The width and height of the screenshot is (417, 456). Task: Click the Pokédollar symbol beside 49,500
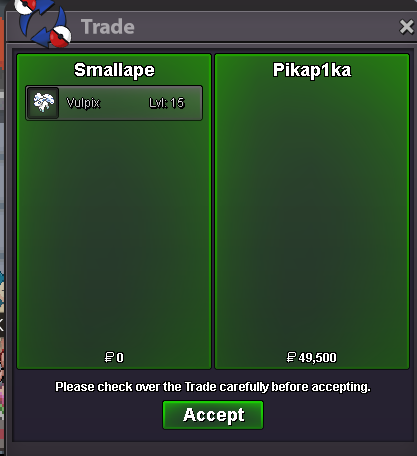(x=291, y=357)
